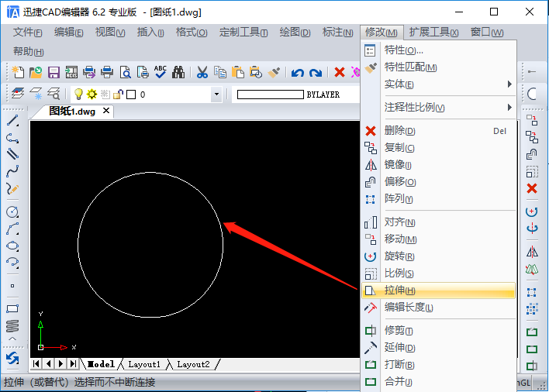Click the Redo arrow icon
This screenshot has height=392, width=549.
click(x=316, y=73)
